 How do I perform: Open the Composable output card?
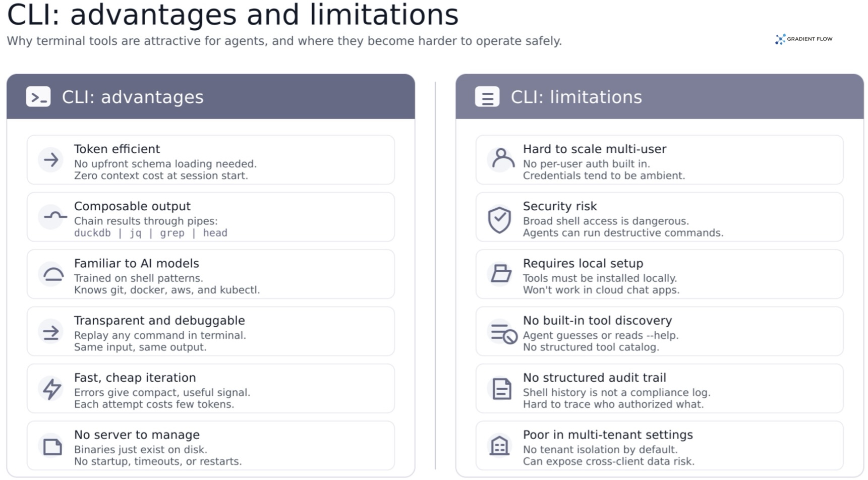pos(211,217)
